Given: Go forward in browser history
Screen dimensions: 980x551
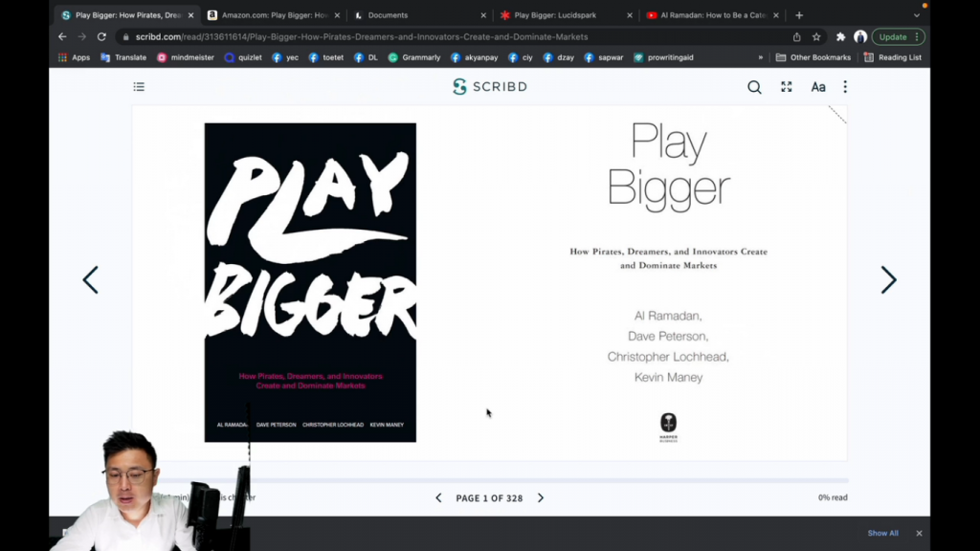Looking at the screenshot, I should click(x=82, y=37).
